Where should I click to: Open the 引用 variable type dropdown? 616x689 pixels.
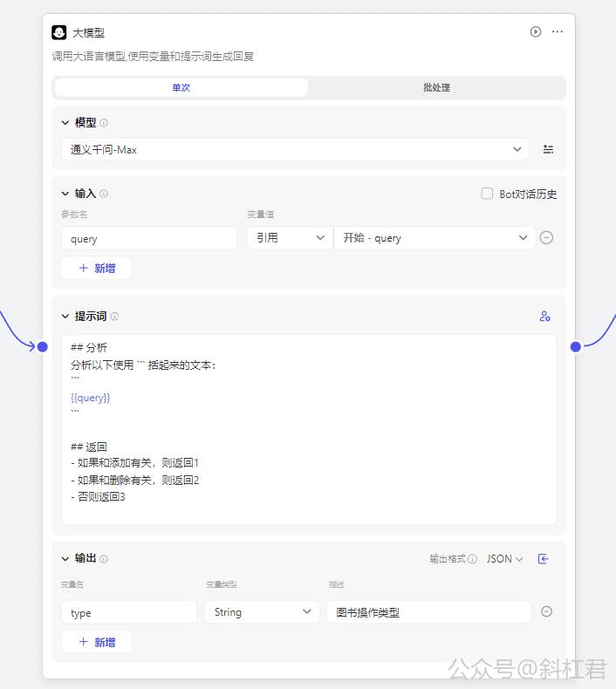(x=290, y=238)
